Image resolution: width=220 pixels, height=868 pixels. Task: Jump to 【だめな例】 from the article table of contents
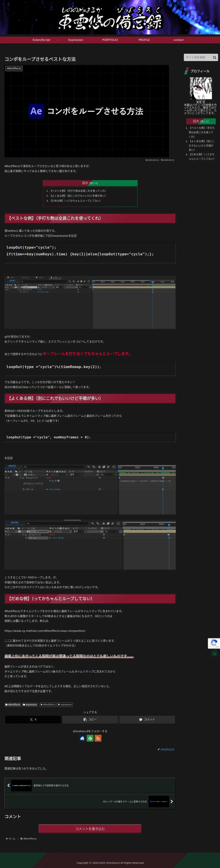tap(75, 200)
